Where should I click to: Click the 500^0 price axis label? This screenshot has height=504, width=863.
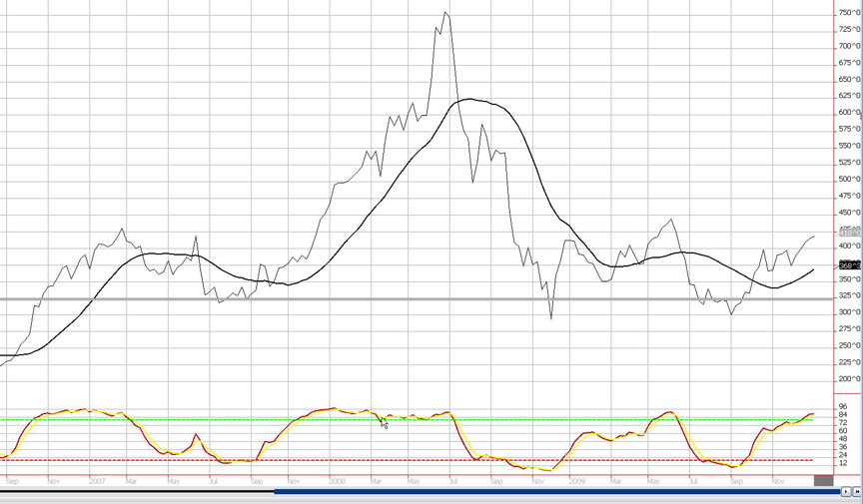click(x=849, y=179)
